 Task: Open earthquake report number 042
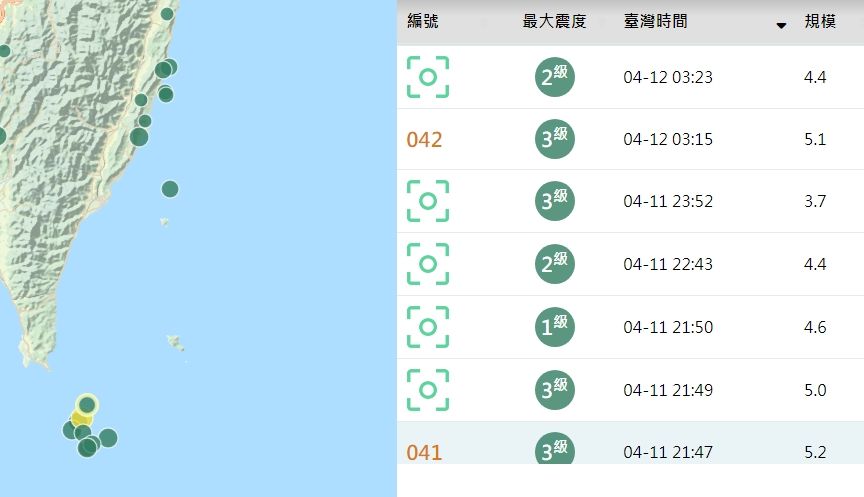pos(424,140)
